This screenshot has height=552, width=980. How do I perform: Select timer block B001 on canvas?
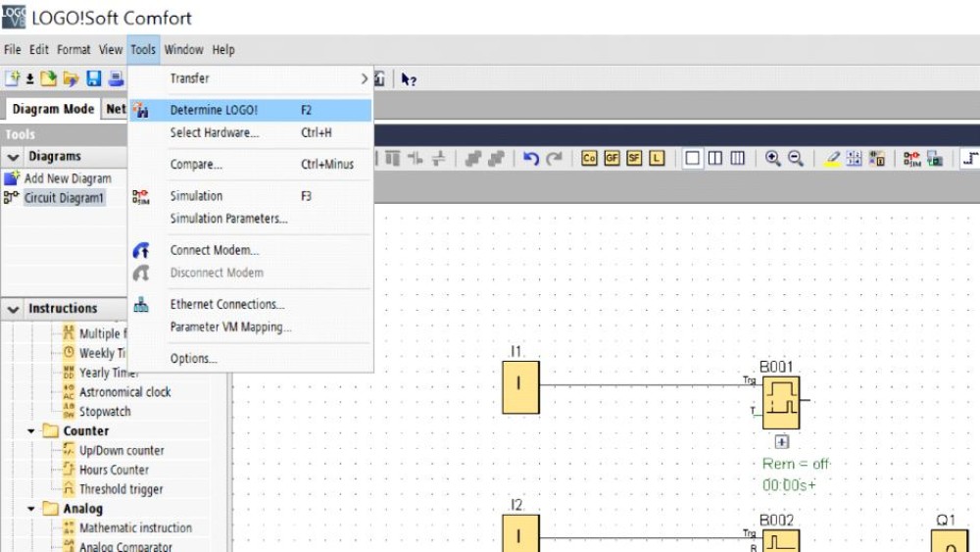(781, 403)
